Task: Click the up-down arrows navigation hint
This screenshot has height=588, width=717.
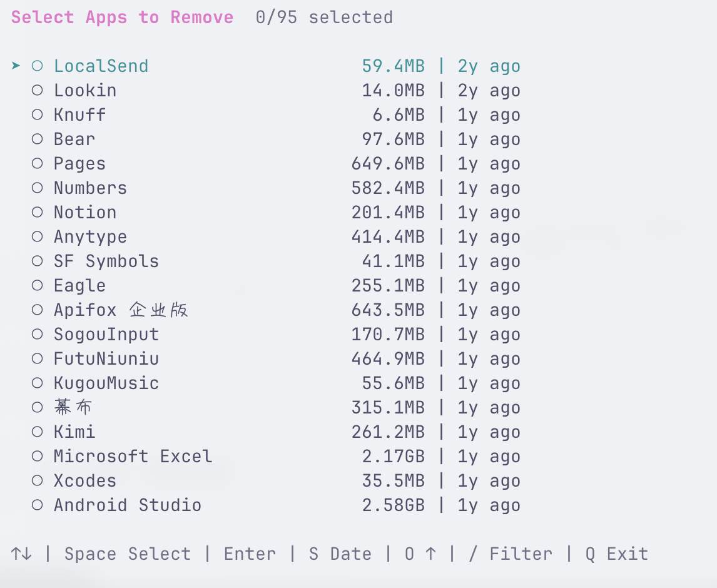Action: (x=21, y=554)
